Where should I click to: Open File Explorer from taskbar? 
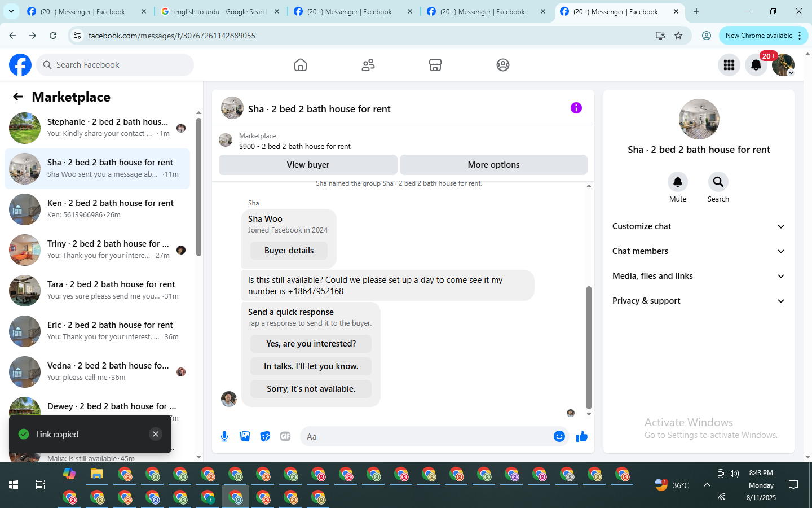[x=97, y=474]
